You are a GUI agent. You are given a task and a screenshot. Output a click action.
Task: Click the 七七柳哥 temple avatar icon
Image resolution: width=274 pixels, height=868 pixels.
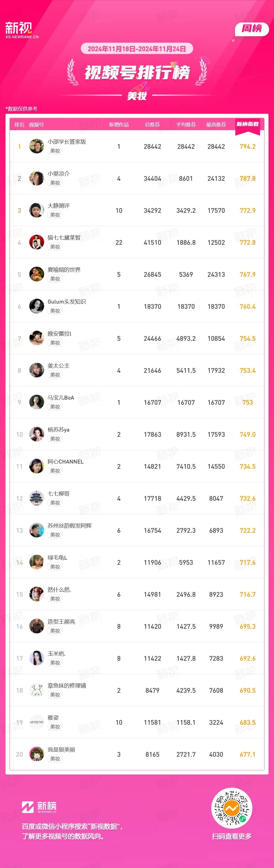[36, 498]
